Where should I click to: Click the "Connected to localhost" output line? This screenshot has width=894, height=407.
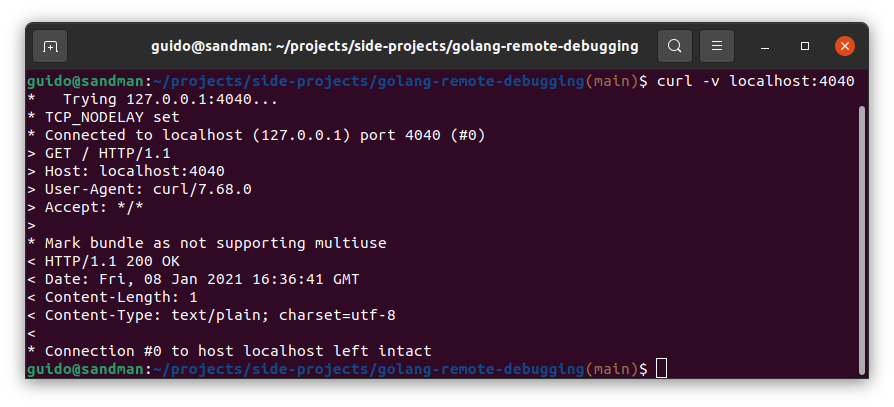[x=264, y=135]
